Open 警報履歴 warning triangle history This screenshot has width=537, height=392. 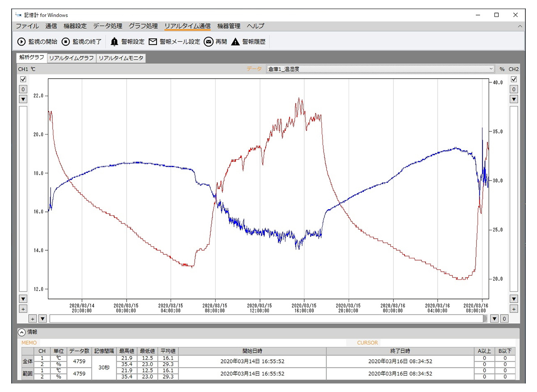[x=235, y=42]
